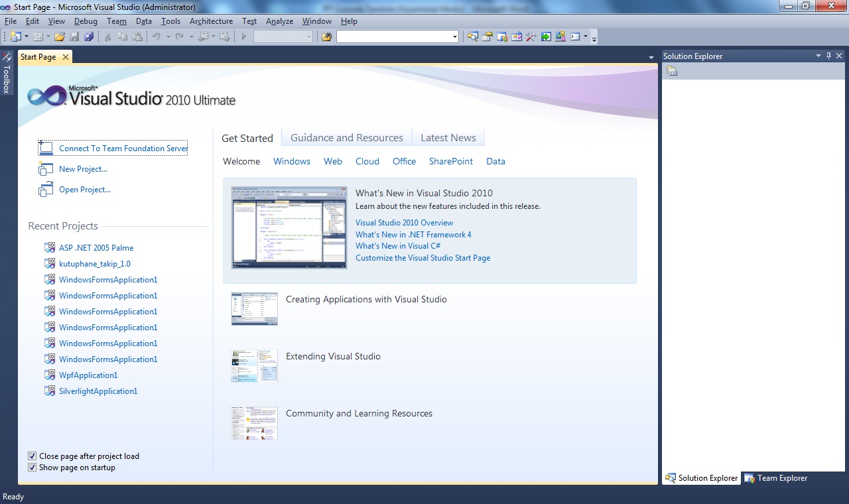Click What's New in .NET Framework 4
Screen dimensions: 849x504
(x=413, y=235)
